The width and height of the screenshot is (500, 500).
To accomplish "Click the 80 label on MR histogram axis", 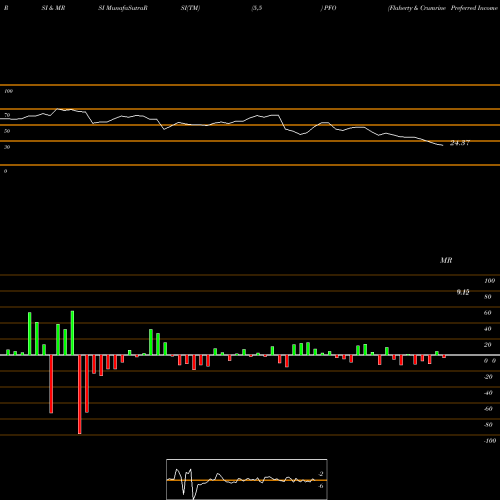I will point(488,297).
